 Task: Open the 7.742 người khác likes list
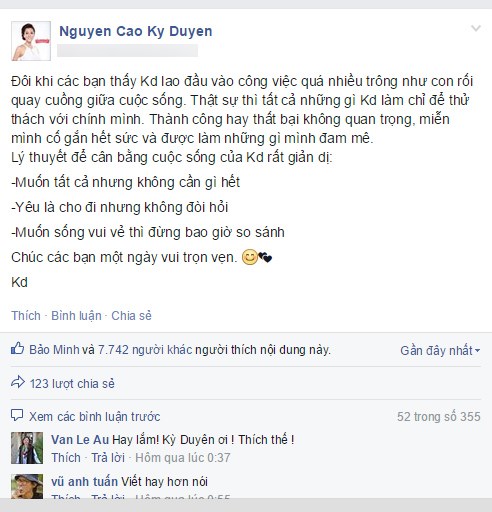coord(145,350)
